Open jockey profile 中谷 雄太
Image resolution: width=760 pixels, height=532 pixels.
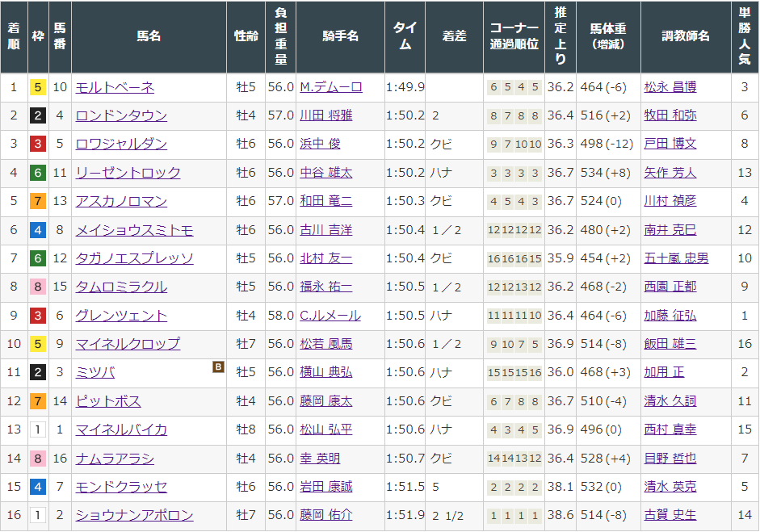325,173
